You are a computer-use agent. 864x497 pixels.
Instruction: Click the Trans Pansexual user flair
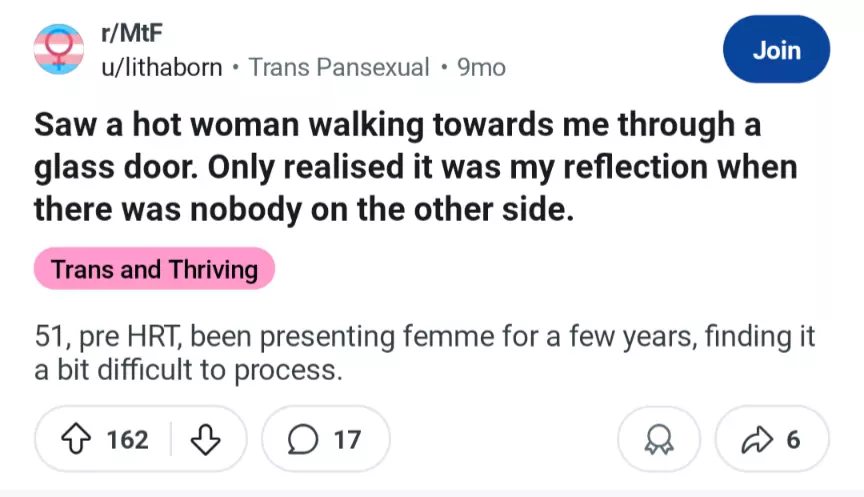[x=338, y=67]
